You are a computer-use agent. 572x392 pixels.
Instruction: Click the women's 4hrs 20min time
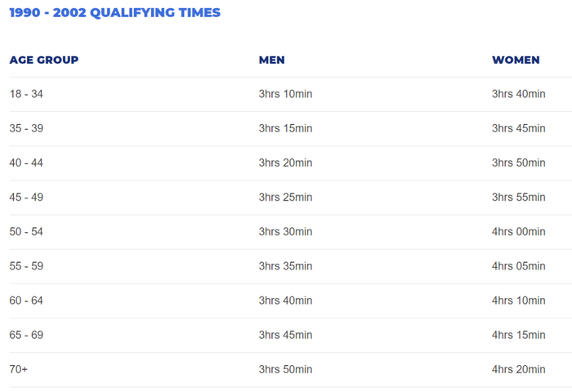pos(518,369)
